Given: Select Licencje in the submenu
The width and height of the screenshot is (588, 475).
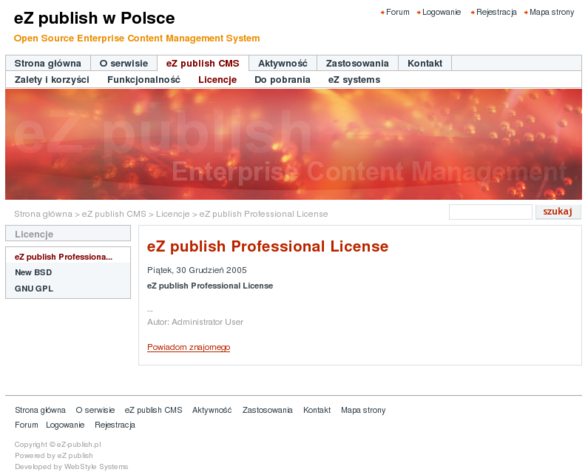Looking at the screenshot, I should pos(218,80).
